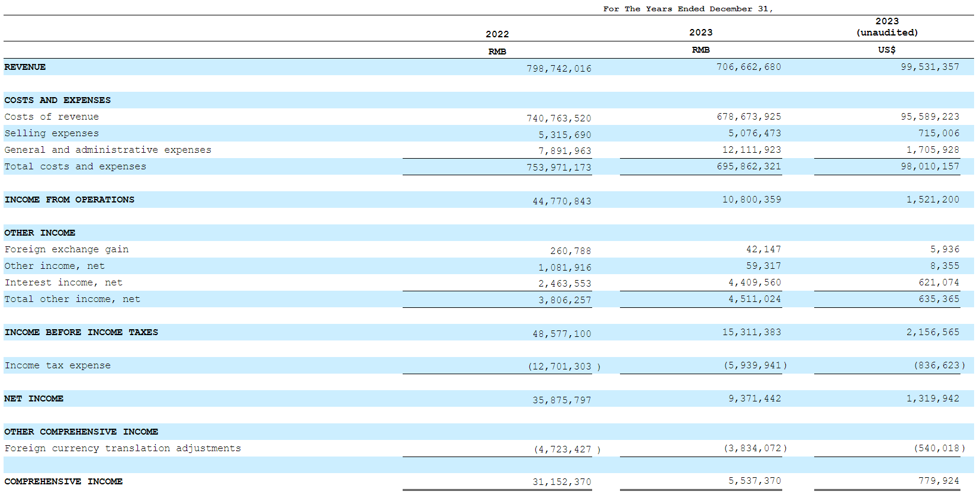Click the 2023 (unaudited) column header
This screenshot has height=495, width=980.
click(886, 27)
